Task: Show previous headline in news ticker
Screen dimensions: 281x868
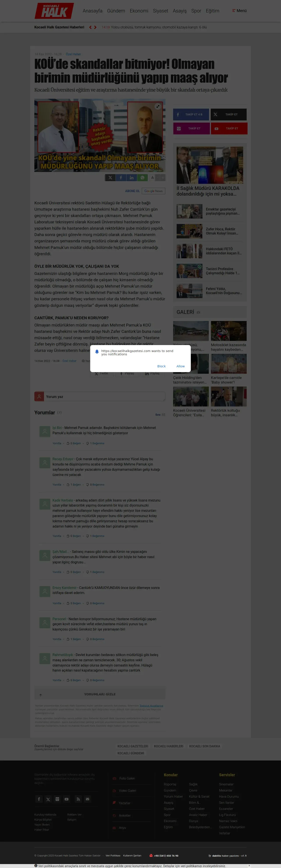Action: 90,27
